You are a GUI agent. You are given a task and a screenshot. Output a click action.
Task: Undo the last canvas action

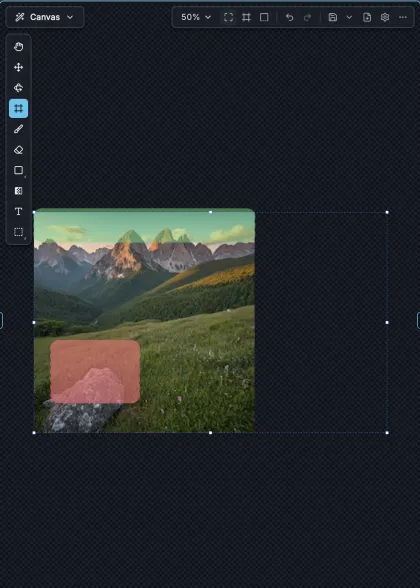pos(289,17)
